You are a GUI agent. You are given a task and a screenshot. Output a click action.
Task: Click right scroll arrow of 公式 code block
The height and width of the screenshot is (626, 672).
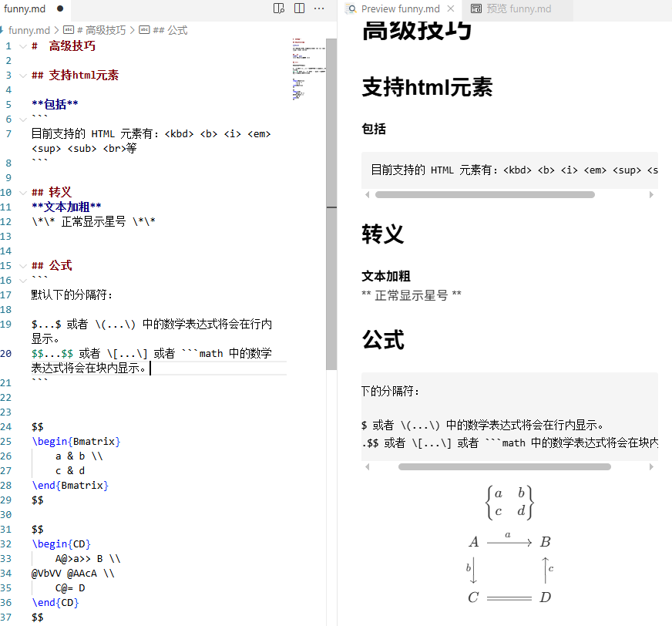(x=651, y=467)
